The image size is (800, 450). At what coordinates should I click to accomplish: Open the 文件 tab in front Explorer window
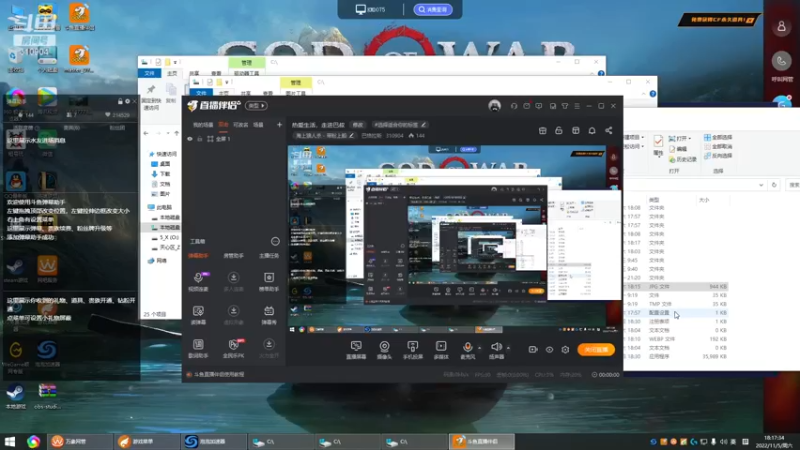[x=202, y=93]
